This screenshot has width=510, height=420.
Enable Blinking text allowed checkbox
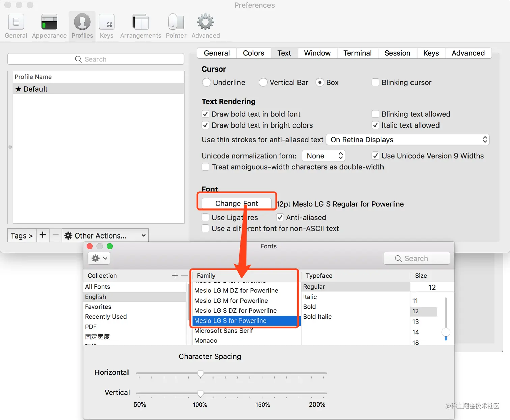point(375,114)
